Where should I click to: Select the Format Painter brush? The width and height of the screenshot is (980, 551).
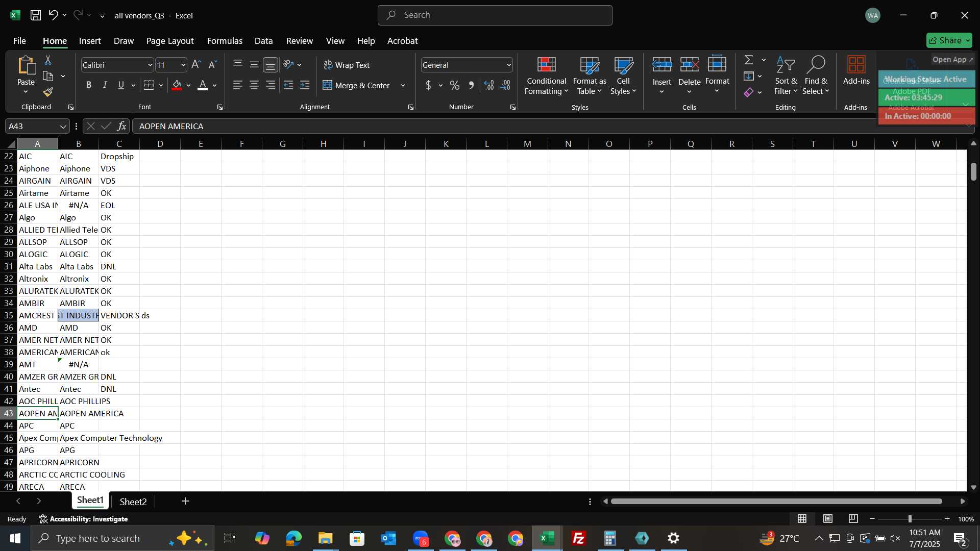[48, 92]
